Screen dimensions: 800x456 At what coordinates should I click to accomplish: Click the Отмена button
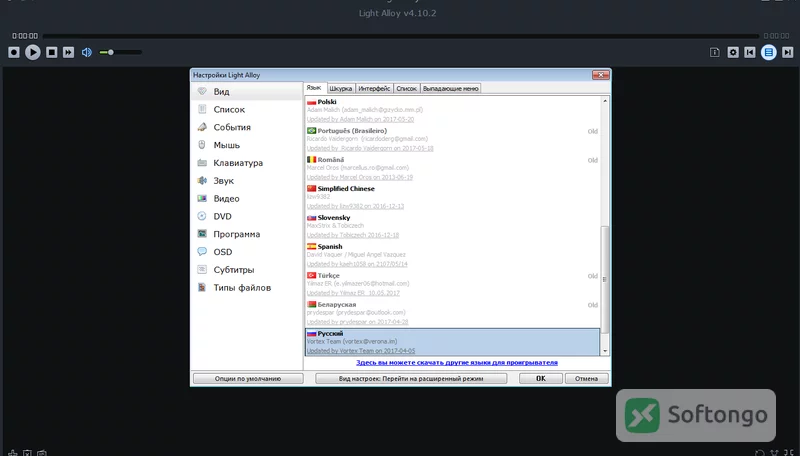coord(586,378)
